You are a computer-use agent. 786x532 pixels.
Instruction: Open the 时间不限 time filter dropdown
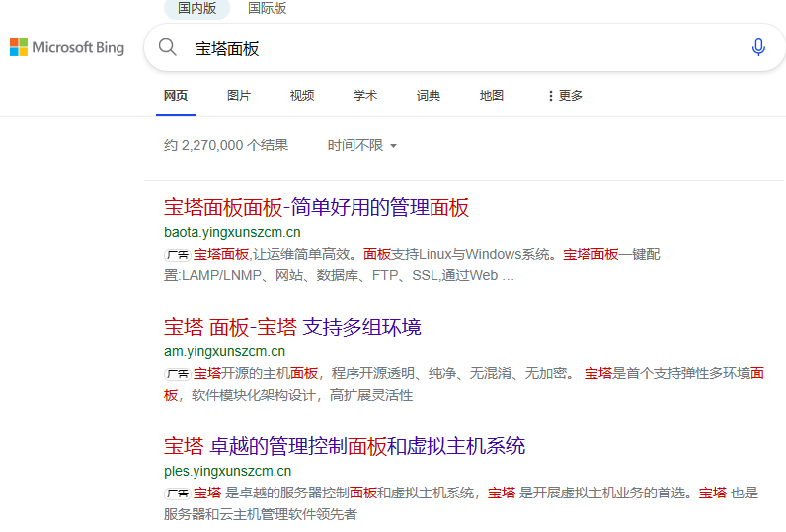pos(362,146)
